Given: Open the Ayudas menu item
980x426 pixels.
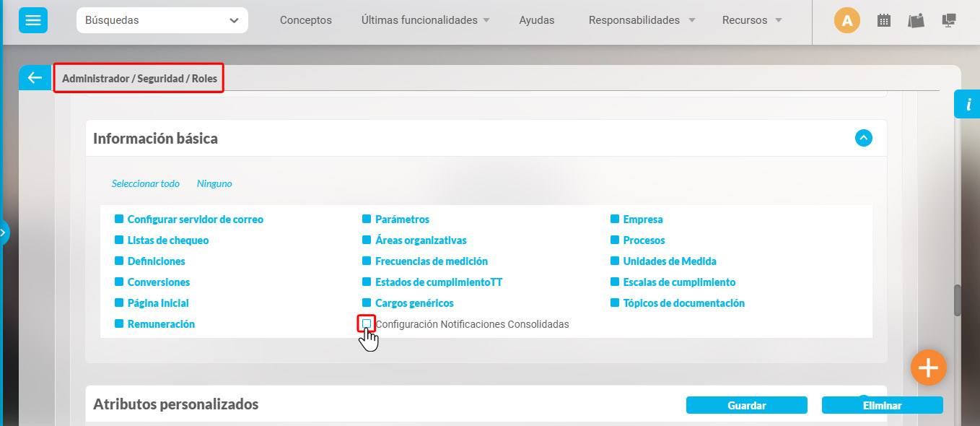Looking at the screenshot, I should (x=536, y=20).
